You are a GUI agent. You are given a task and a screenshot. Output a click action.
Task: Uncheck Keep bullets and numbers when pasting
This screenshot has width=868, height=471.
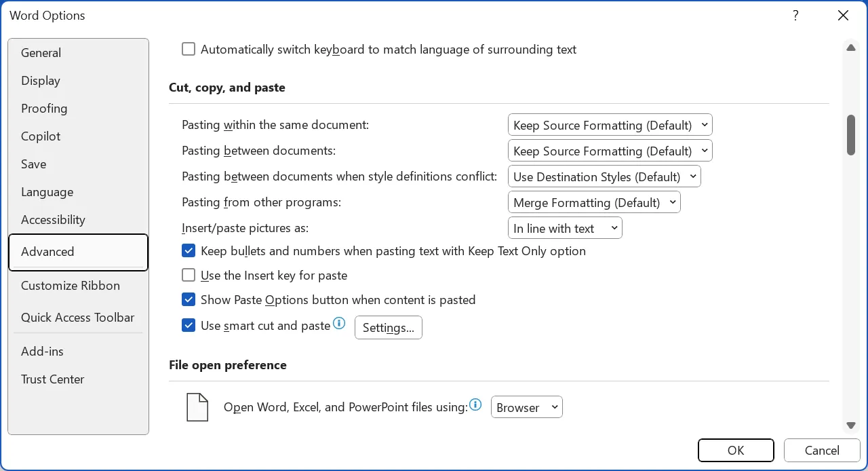click(189, 250)
